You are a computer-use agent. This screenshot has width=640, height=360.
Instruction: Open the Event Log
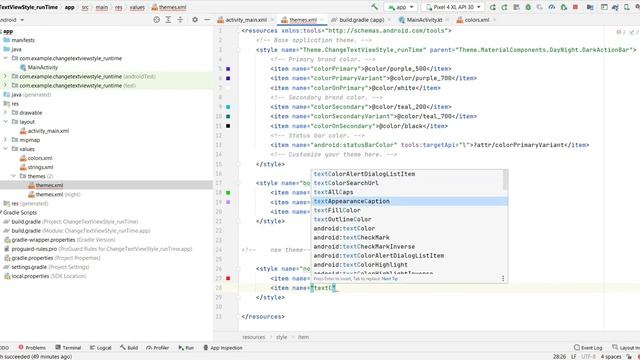click(x=588, y=348)
